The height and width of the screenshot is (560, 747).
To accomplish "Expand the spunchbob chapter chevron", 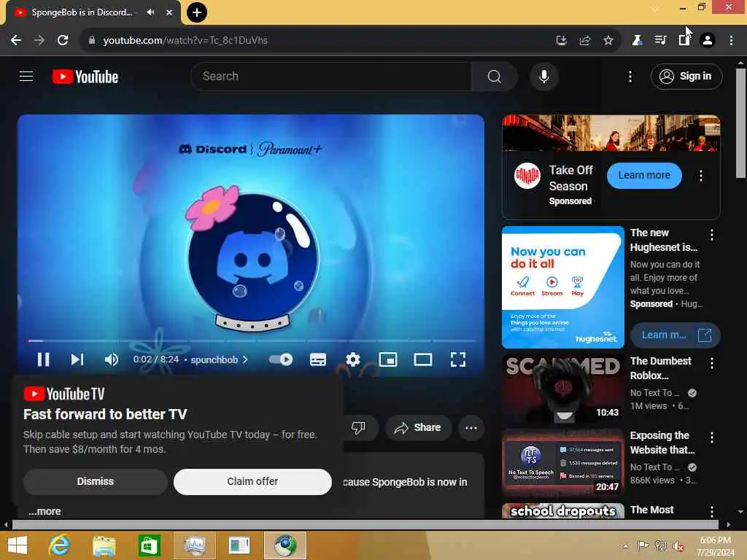I will click(x=245, y=359).
